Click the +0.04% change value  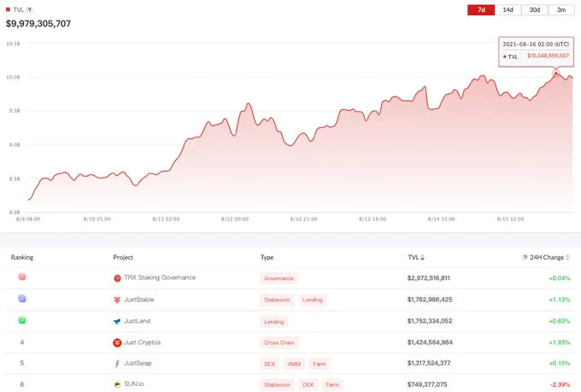560,278
